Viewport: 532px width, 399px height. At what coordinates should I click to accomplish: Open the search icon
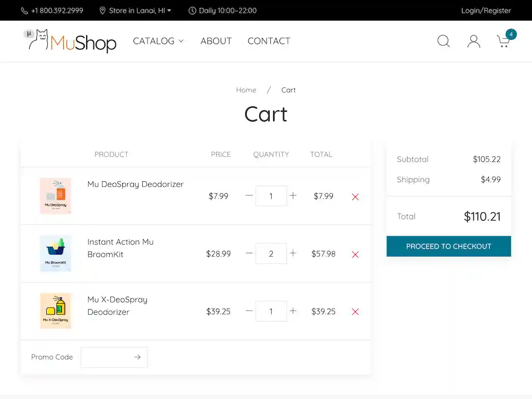click(443, 41)
